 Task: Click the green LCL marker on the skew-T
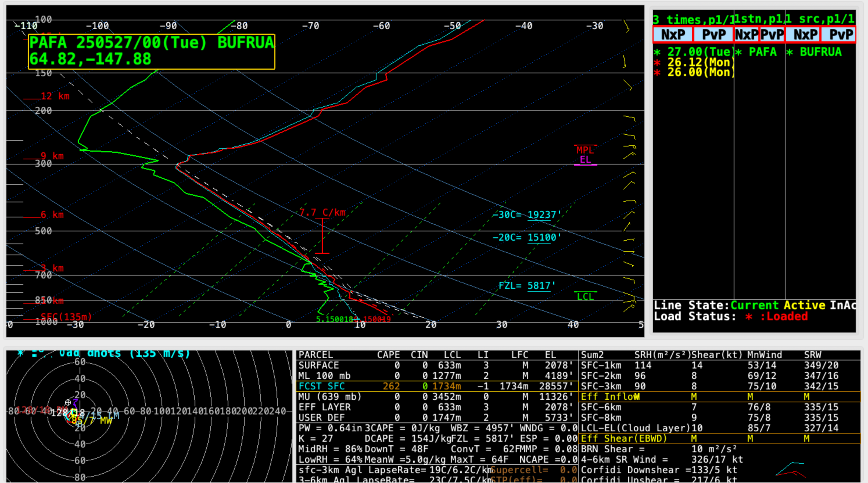click(x=585, y=296)
